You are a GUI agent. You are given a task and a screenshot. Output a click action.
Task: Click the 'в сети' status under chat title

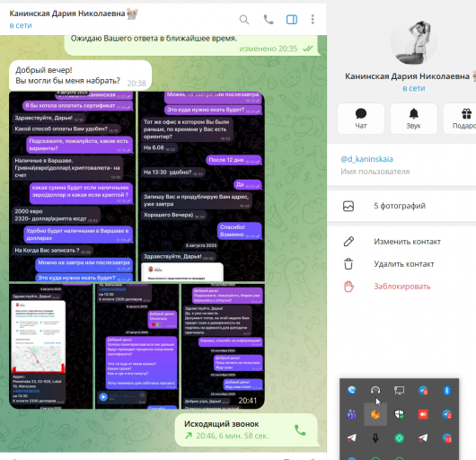(x=21, y=25)
